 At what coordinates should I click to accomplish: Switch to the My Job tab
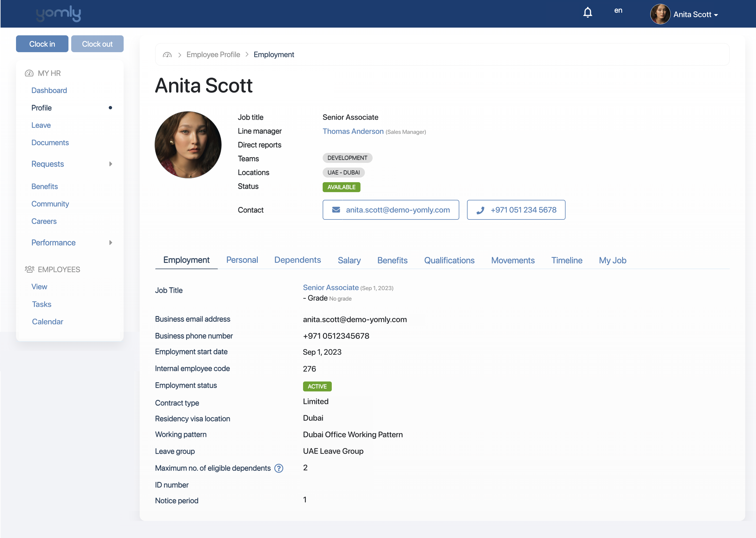(x=612, y=260)
